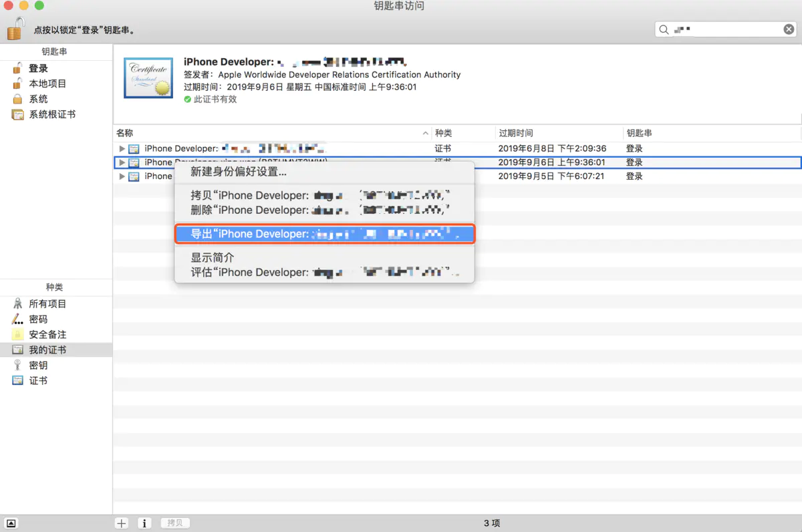This screenshot has height=532, width=802.
Task: Click the info (i) button
Action: tap(145, 523)
